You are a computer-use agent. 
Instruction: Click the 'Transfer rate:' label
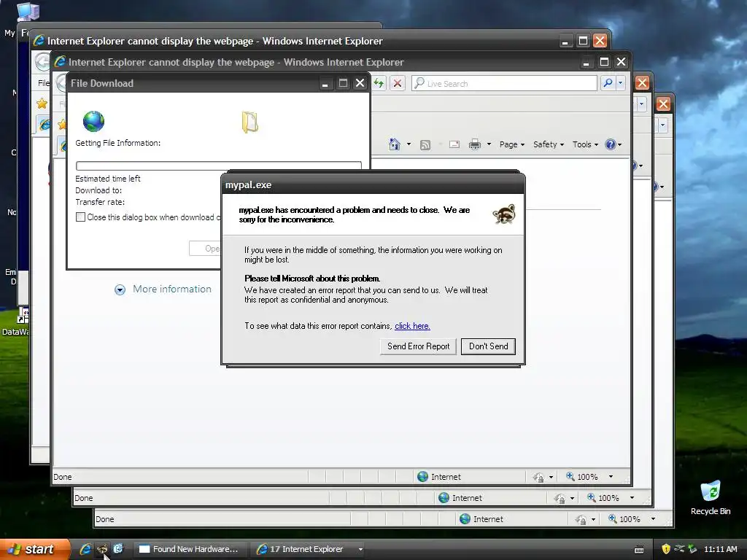point(100,202)
